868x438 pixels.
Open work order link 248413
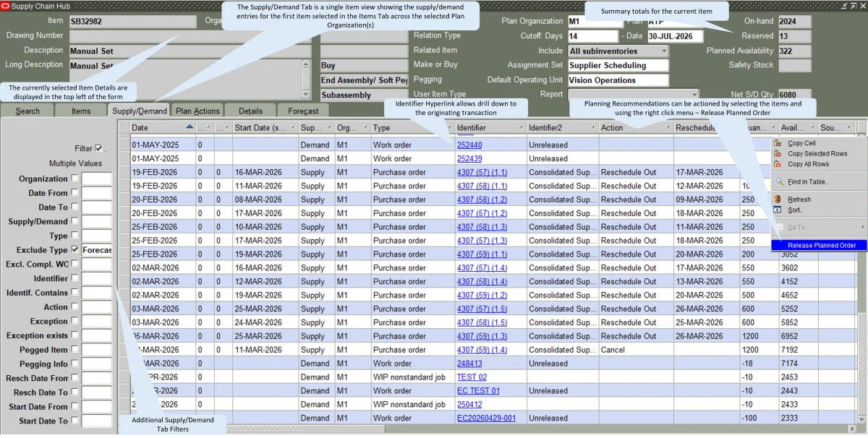click(x=469, y=364)
